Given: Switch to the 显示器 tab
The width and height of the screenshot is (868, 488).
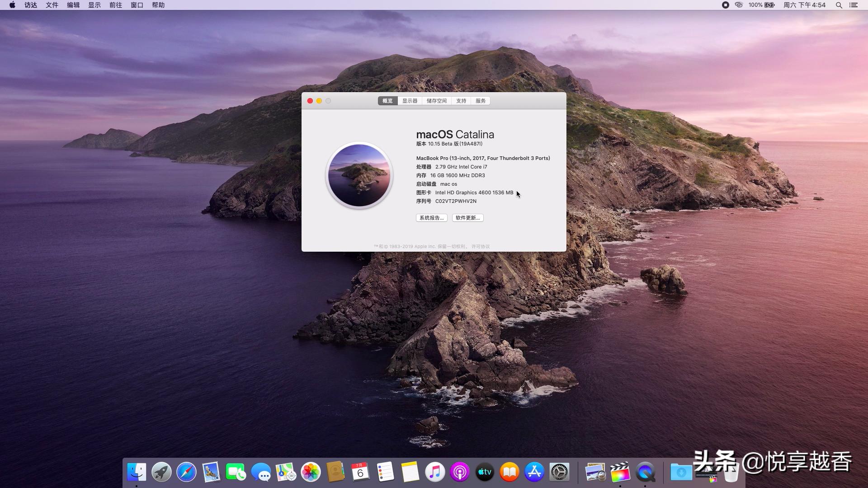Looking at the screenshot, I should click(x=409, y=101).
